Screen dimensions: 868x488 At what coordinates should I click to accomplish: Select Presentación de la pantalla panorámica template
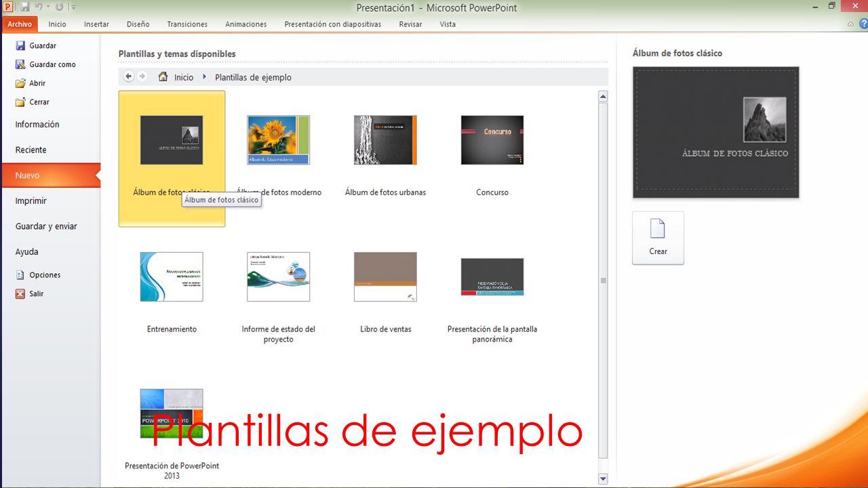(x=492, y=277)
